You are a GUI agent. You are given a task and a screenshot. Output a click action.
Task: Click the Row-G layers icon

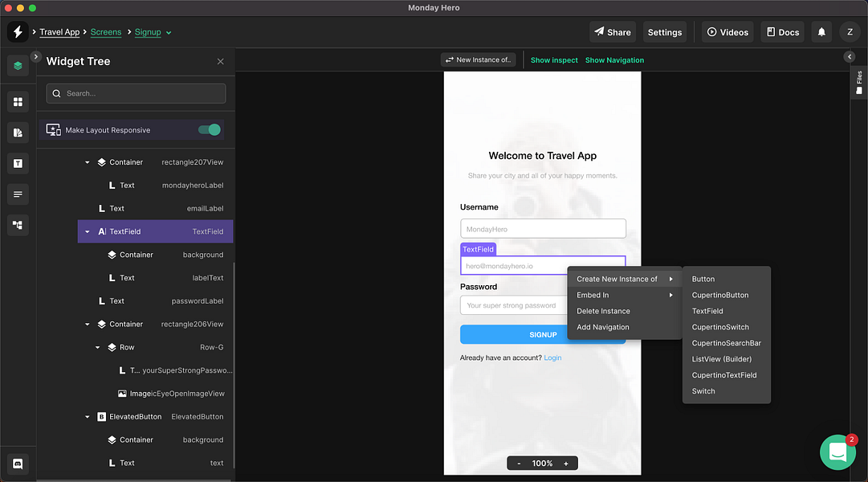click(112, 347)
